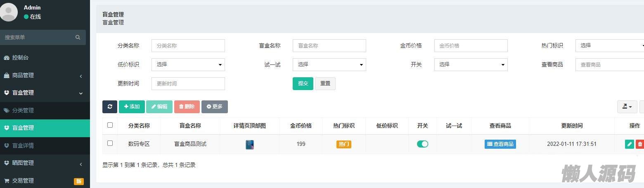Click the 编辑 toolbar button
The width and height of the screenshot is (644, 188).
coord(159,107)
